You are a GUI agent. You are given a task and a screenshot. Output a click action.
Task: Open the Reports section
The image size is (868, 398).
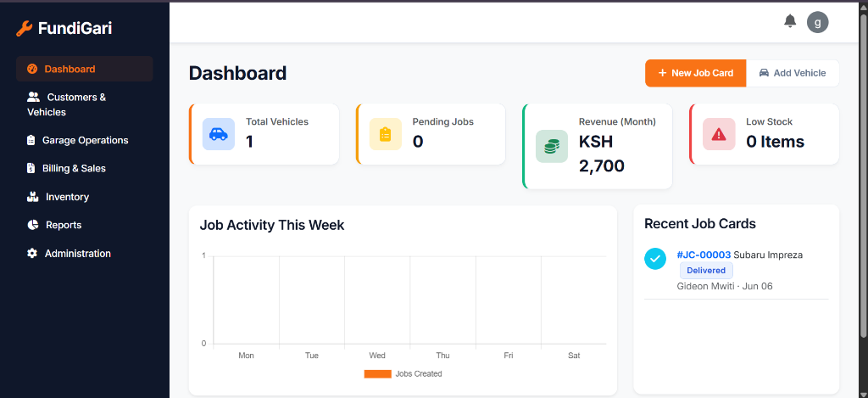pos(85,225)
